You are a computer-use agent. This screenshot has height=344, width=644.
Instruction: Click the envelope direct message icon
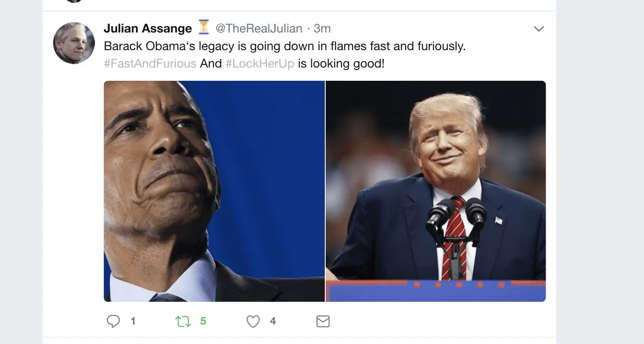pos(323,321)
